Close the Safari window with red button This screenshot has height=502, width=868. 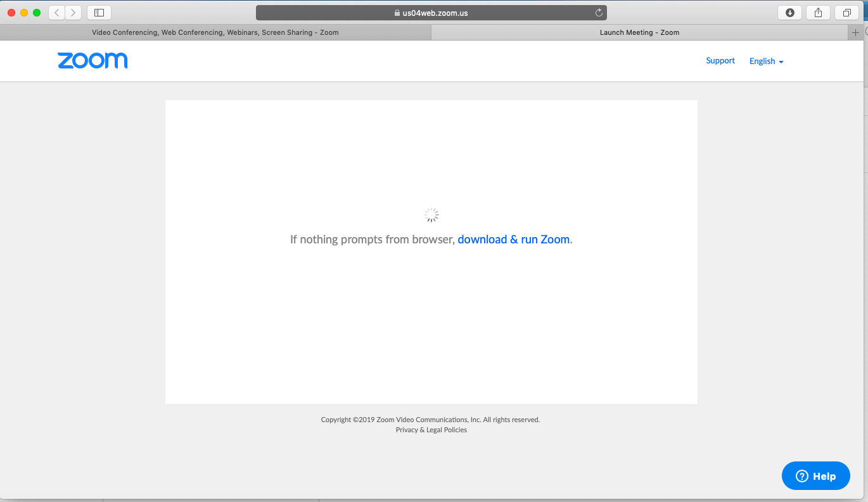(x=11, y=13)
